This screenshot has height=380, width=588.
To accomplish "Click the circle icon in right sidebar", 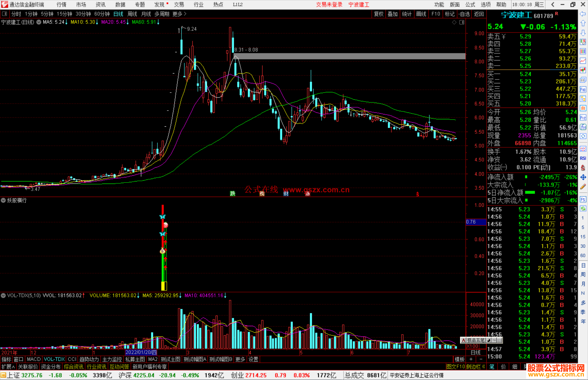I will tap(583, 136).
